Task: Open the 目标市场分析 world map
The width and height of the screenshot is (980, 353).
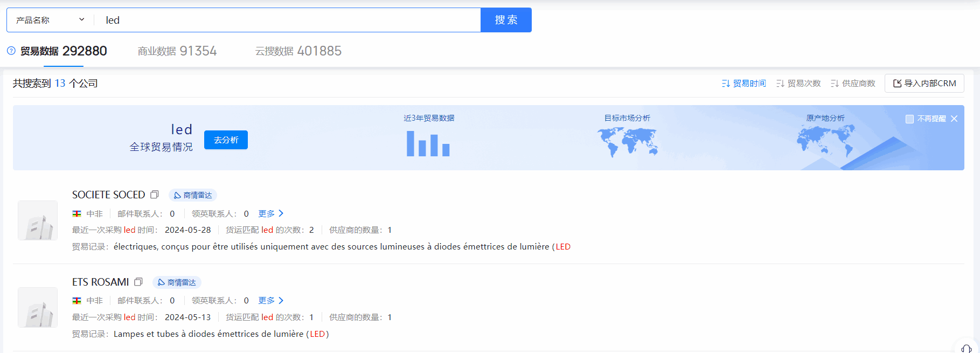Action: click(x=627, y=142)
